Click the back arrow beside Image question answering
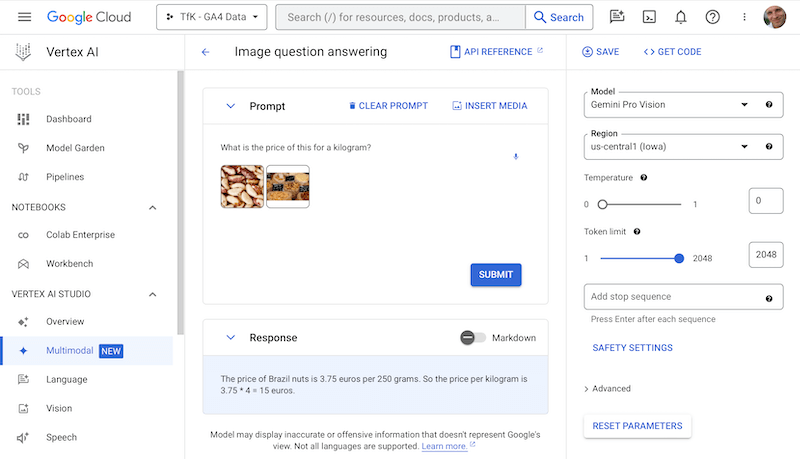800x459 pixels. coord(206,52)
